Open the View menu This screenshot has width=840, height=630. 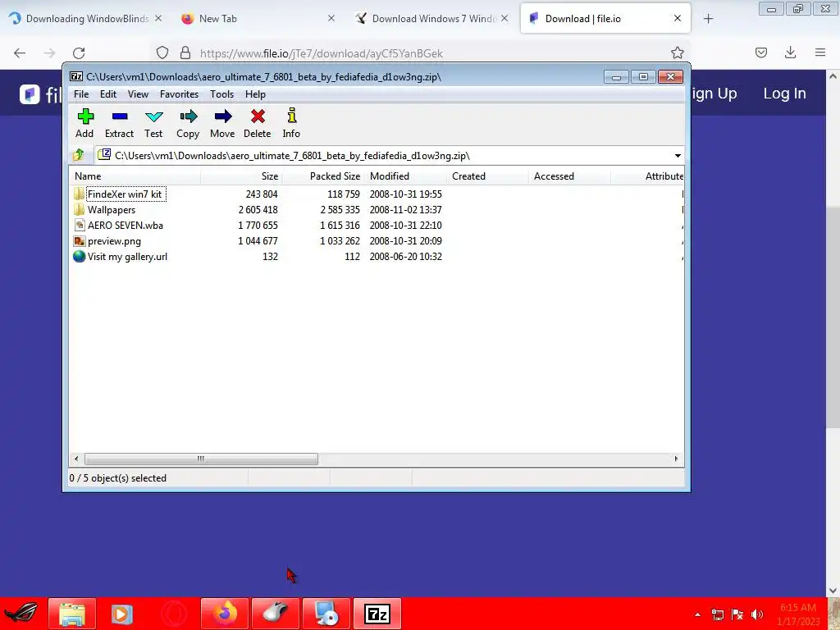pos(138,94)
